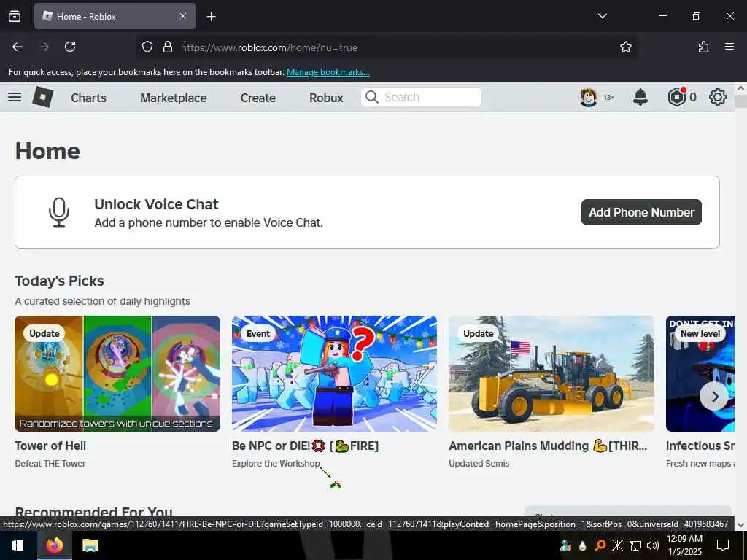Viewport: 747px width, 560px height.
Task: Open the Roblox hamburger navigation menu
Action: [15, 97]
